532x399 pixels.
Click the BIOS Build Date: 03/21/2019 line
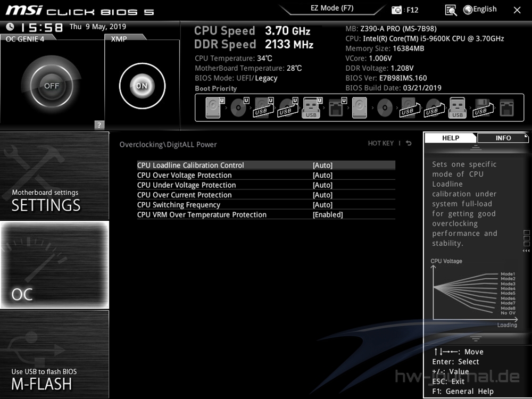pos(393,88)
